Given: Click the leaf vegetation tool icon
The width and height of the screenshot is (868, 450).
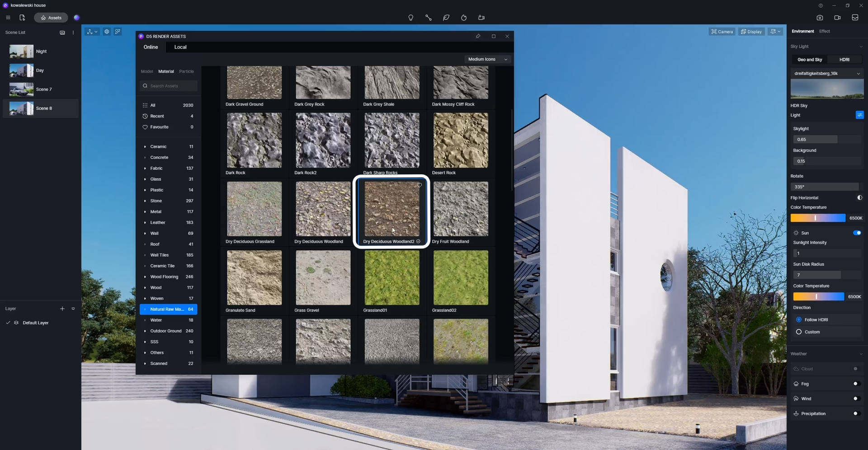Looking at the screenshot, I should coord(446,18).
